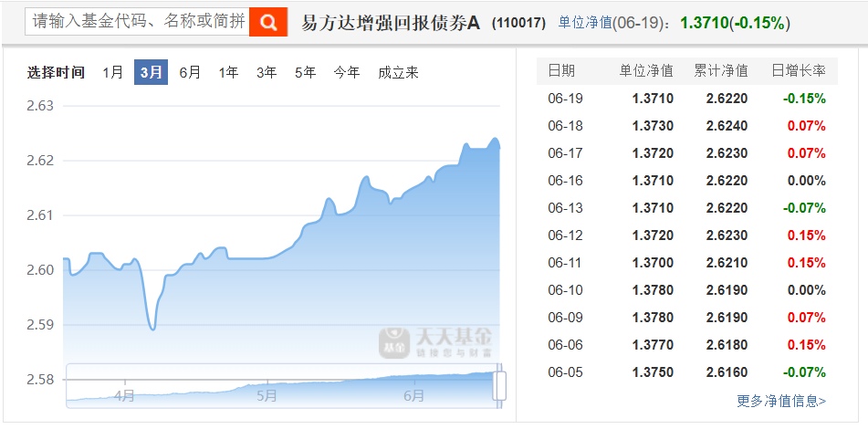Click the 06-12 date row
868x429 pixels.
(x=687, y=235)
